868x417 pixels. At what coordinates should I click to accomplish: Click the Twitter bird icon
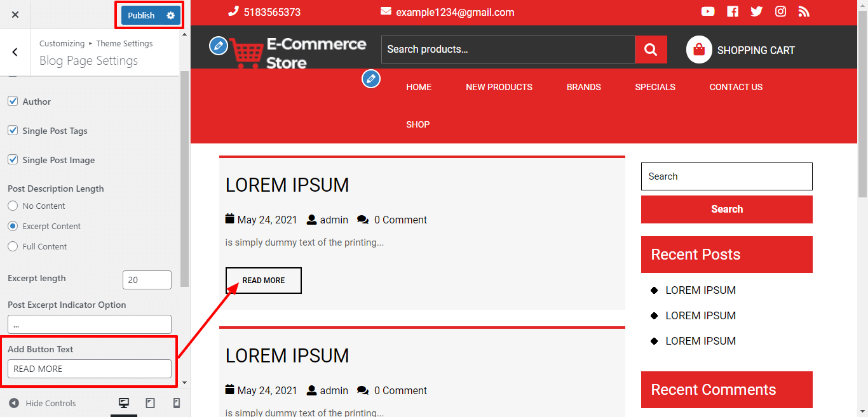coord(756,11)
